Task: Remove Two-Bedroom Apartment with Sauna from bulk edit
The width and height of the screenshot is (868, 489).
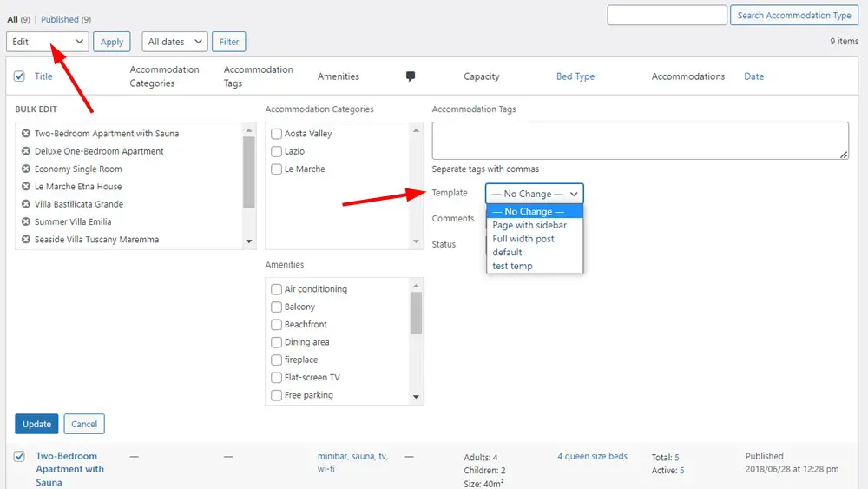Action: (25, 134)
